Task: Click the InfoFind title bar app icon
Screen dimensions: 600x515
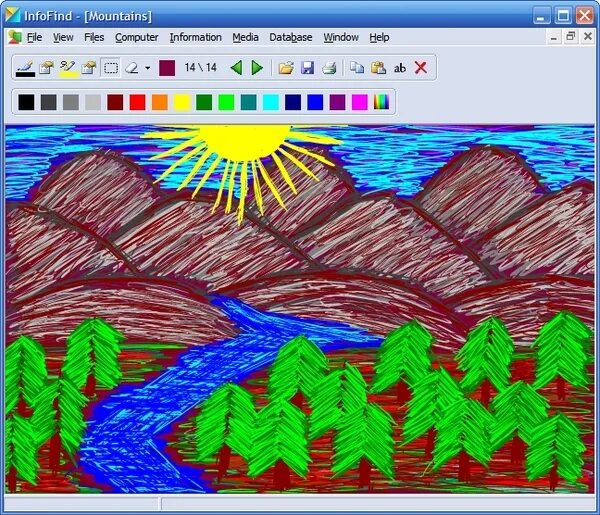Action: point(13,15)
